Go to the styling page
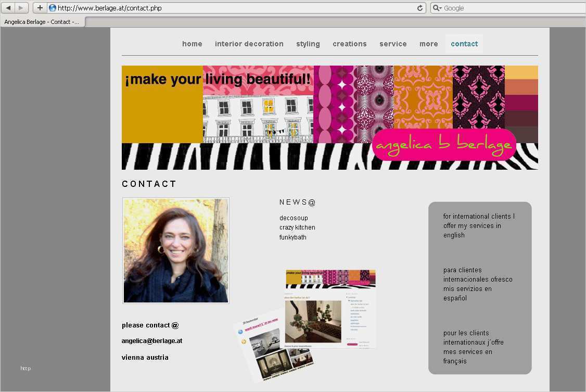The image size is (586, 392). tap(308, 44)
